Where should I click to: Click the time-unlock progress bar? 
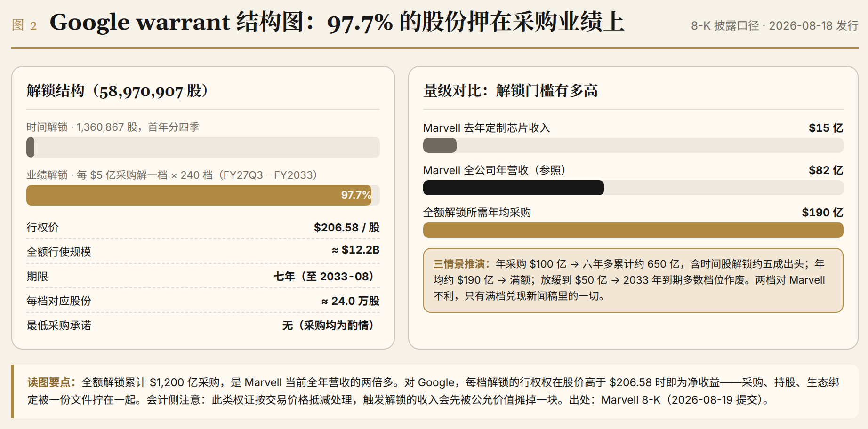203,147
